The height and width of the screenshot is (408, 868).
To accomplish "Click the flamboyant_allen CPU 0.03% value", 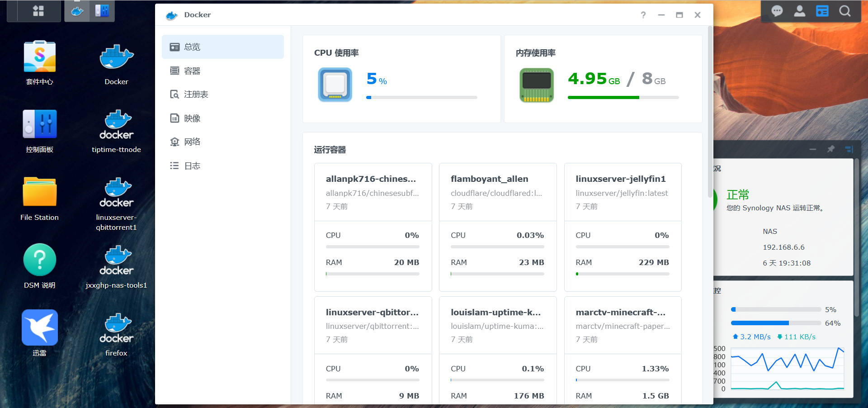I will click(x=530, y=235).
